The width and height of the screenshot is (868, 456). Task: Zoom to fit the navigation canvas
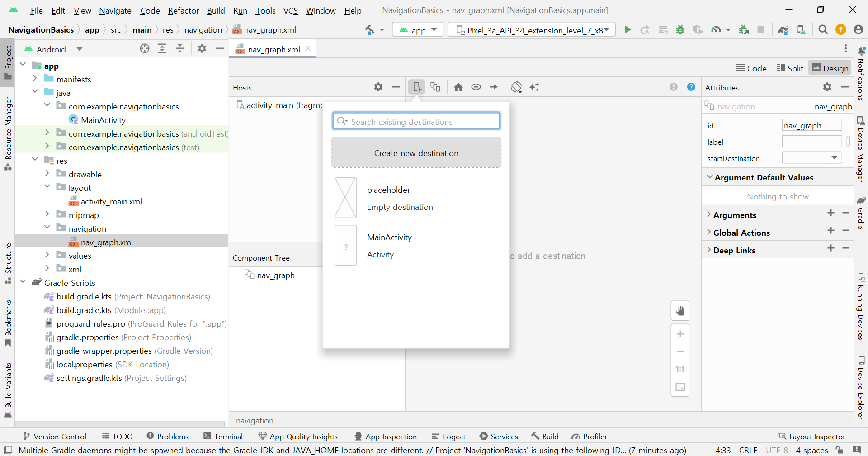(680, 387)
